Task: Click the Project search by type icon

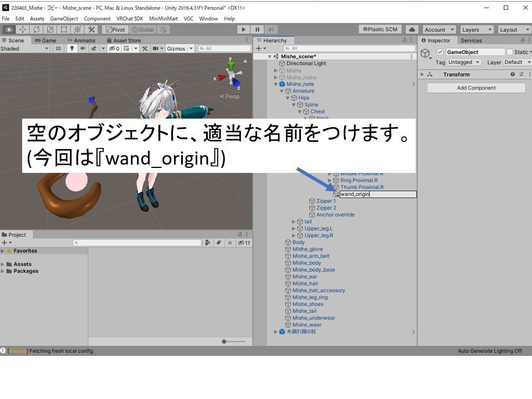Action: (x=208, y=243)
